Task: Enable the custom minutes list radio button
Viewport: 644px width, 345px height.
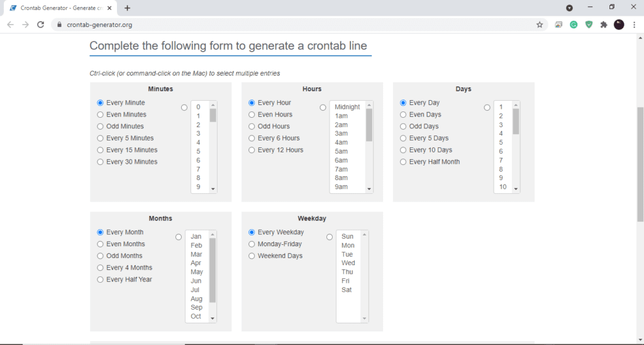Action: point(184,107)
